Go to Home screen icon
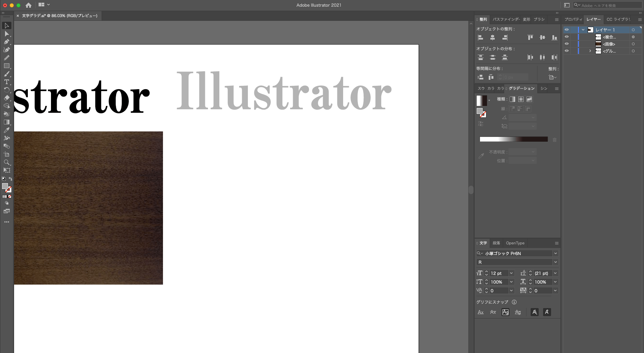Screen dimensions: 644x353 click(x=29, y=5)
